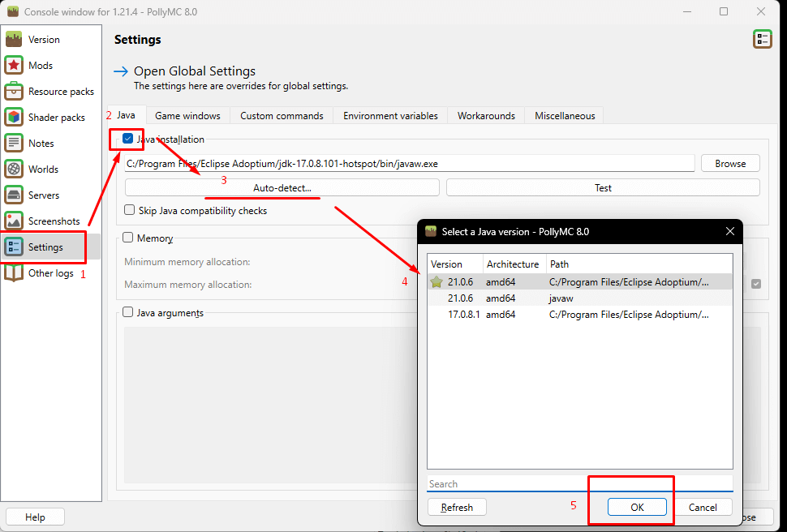Open the Mods page icon
This screenshot has height=532, width=787.
[x=14, y=65]
